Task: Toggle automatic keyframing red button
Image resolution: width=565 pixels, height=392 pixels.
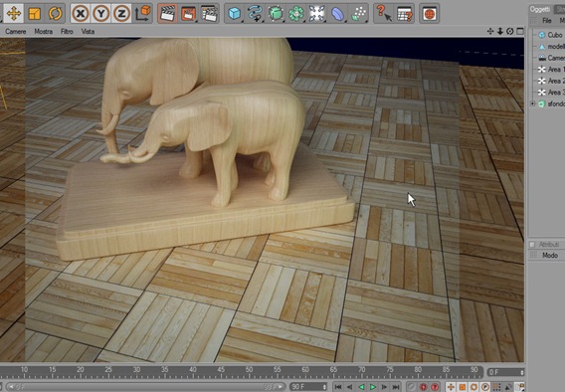Action: tap(423, 387)
